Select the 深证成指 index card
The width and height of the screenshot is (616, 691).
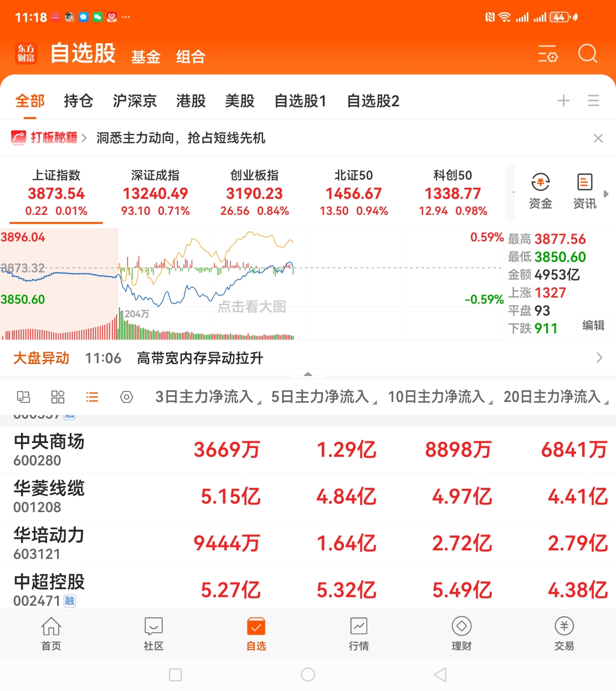(x=155, y=193)
